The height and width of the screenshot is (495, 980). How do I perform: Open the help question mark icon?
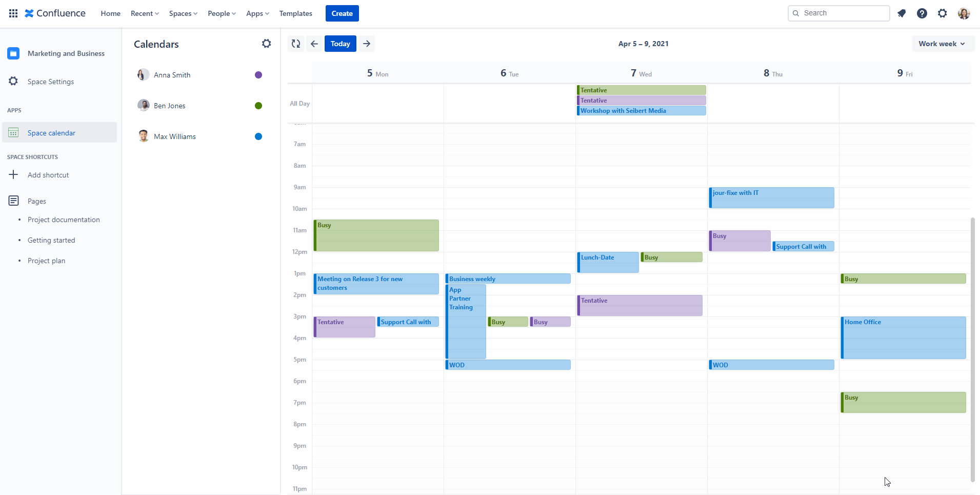[922, 13]
